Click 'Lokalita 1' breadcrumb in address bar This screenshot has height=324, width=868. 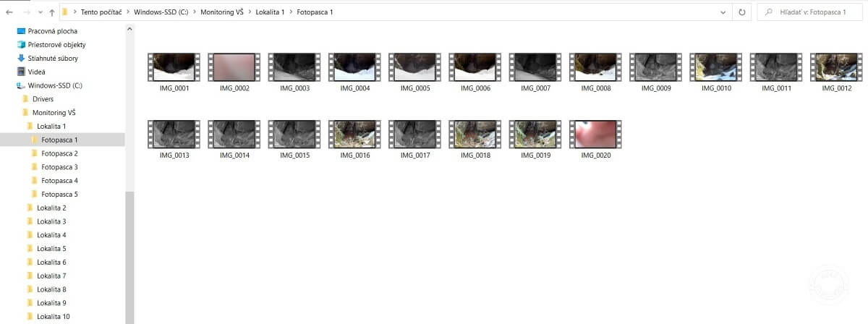click(x=272, y=12)
